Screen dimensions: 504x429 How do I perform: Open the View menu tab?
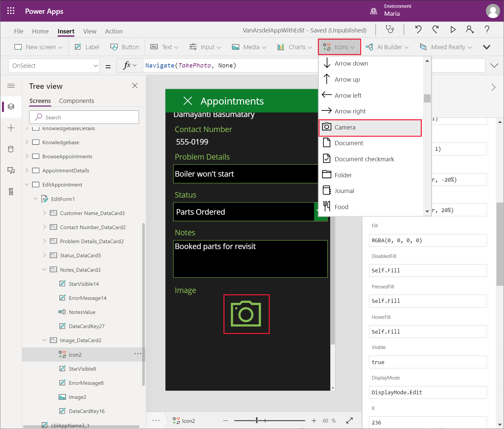(89, 31)
